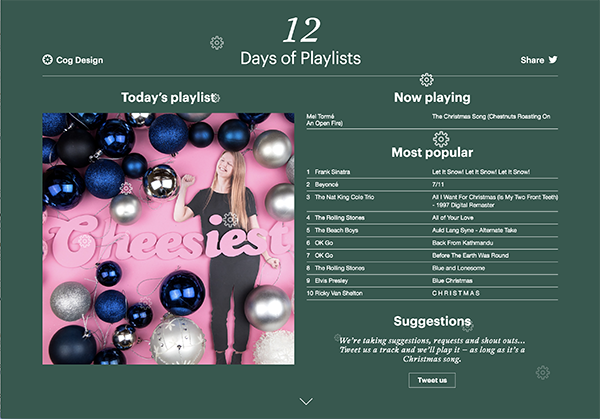
Task: Select the 7/11 track title
Action: (x=438, y=184)
